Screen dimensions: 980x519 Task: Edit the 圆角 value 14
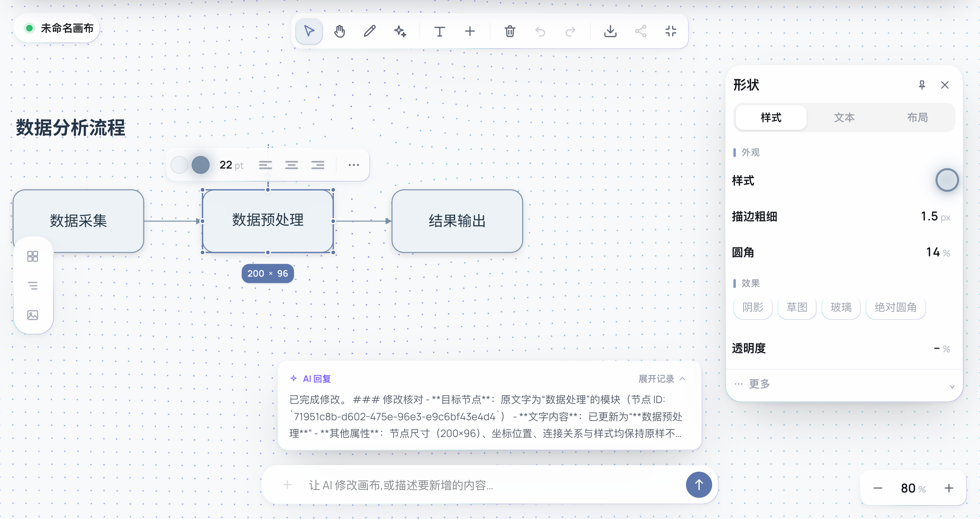(933, 252)
